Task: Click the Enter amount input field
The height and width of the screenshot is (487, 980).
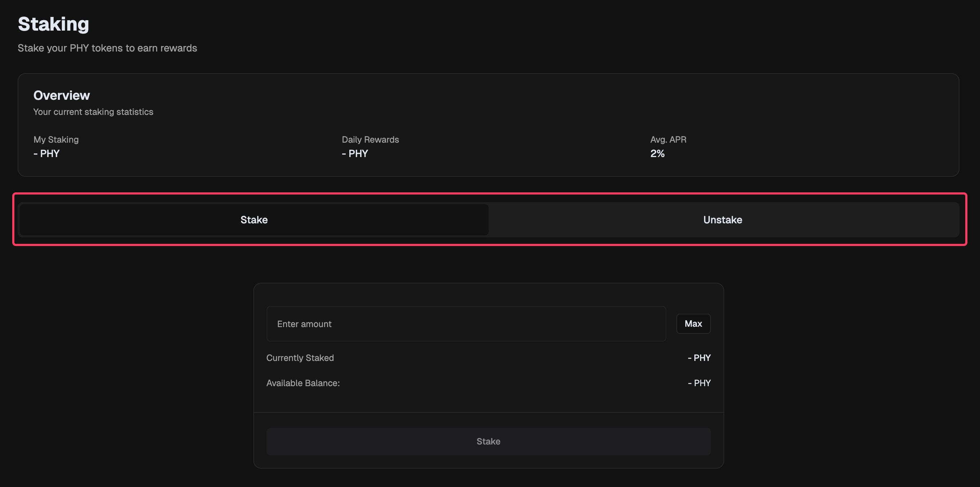Action: 466,324
